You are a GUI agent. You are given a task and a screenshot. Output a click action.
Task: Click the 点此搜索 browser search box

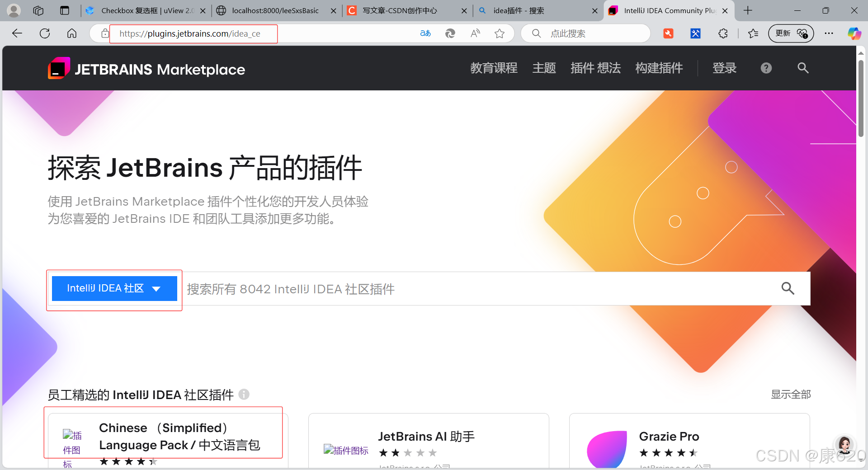click(x=585, y=33)
